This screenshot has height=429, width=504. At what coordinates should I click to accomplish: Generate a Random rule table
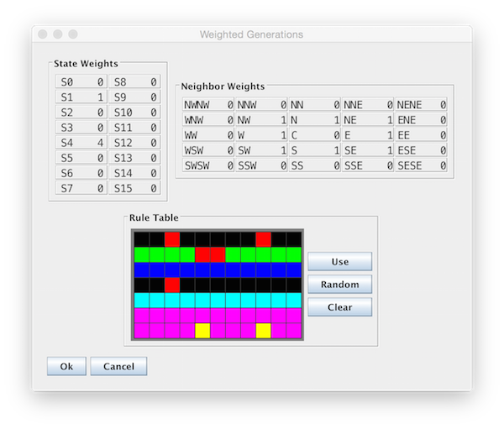339,284
